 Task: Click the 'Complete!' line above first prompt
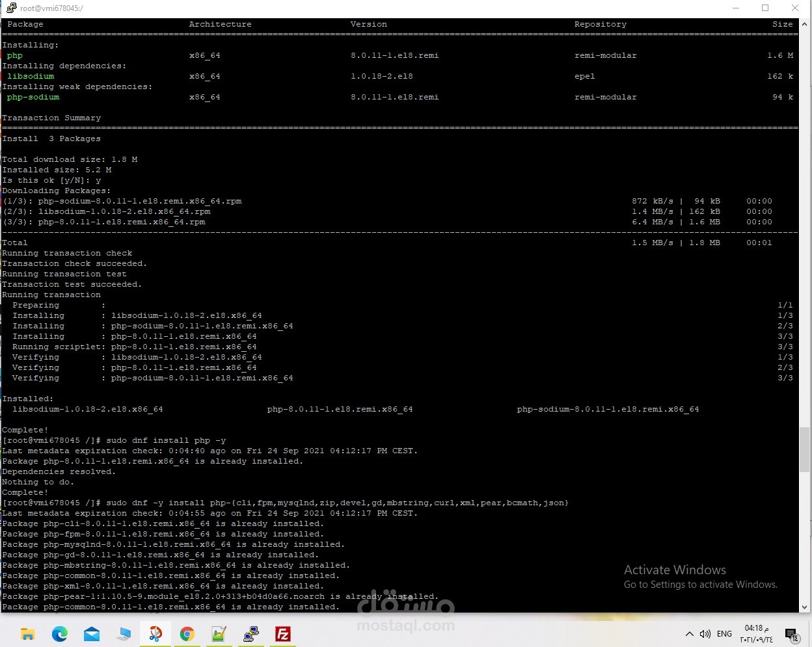(25, 430)
